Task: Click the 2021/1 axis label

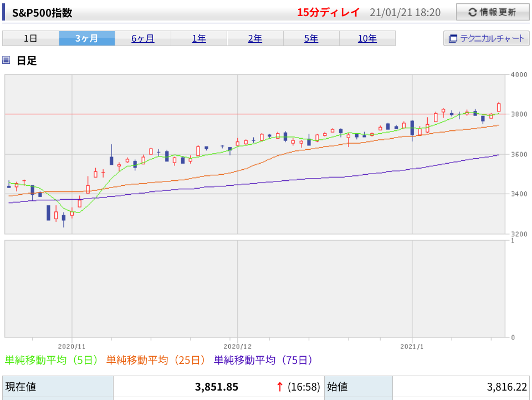Action: pos(412,347)
